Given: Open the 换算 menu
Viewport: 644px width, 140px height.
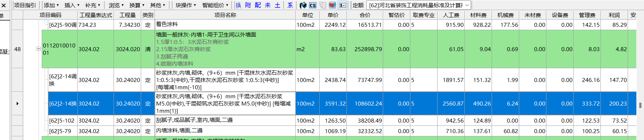Looking at the screenshot, I should point(137,5).
